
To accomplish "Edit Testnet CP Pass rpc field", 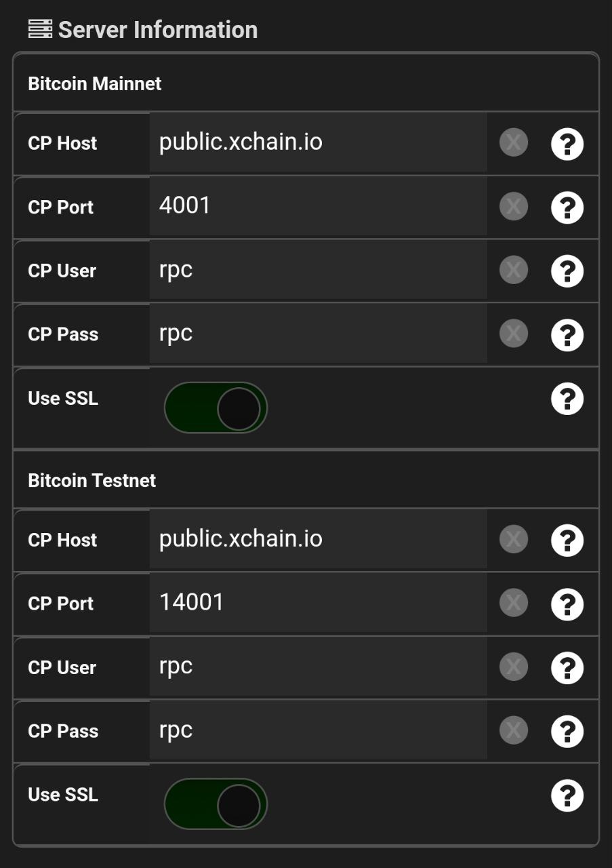I will tap(318, 730).
